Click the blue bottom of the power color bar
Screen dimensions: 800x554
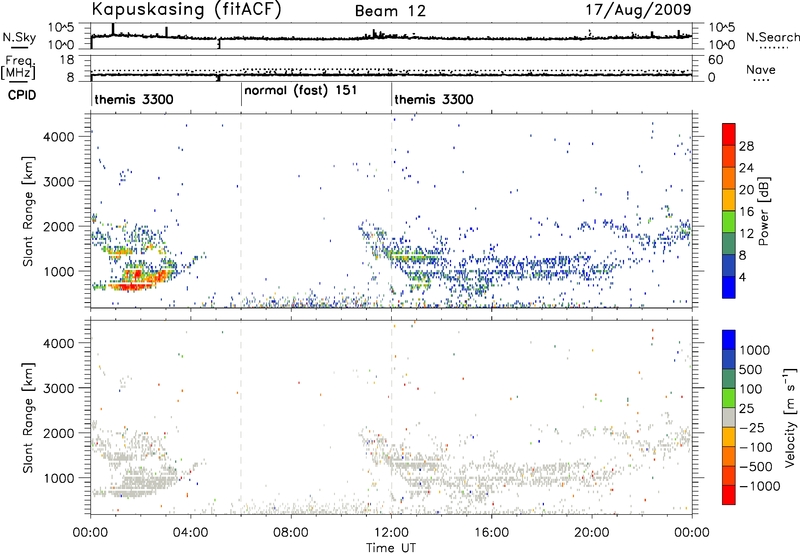pyautogui.click(x=729, y=287)
